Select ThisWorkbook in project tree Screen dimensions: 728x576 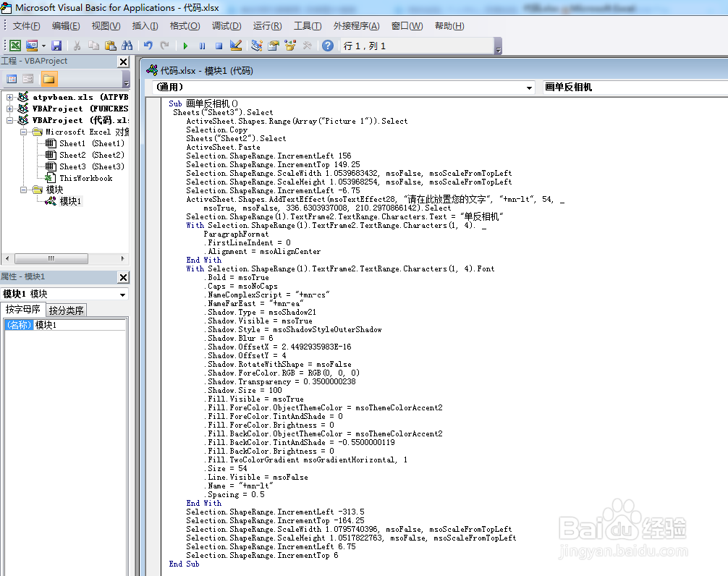point(85,178)
